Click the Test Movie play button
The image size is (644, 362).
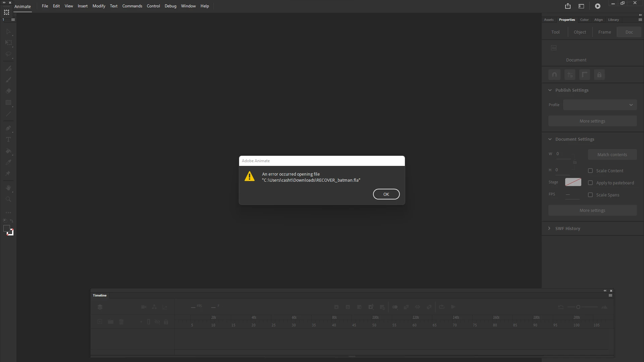pyautogui.click(x=597, y=6)
